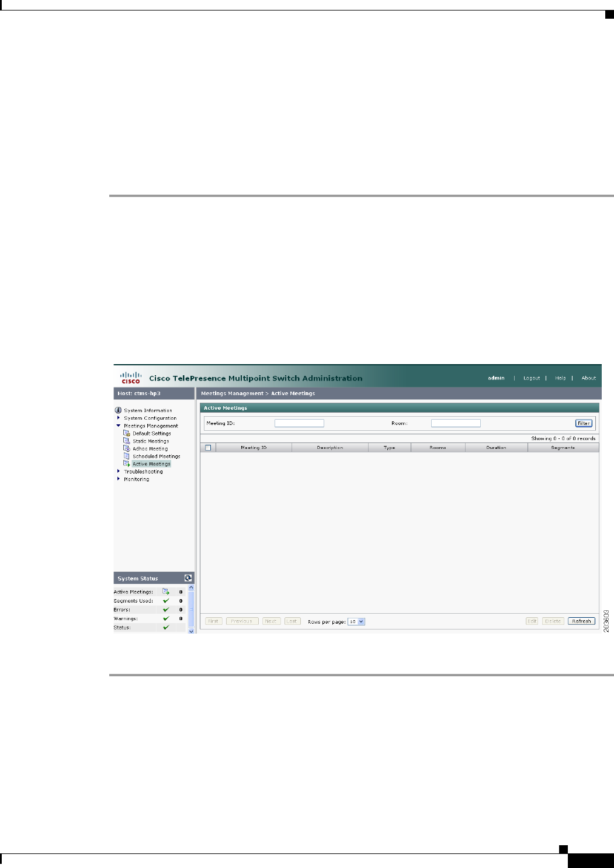
Task: Go to the First page button
Action: (213, 621)
